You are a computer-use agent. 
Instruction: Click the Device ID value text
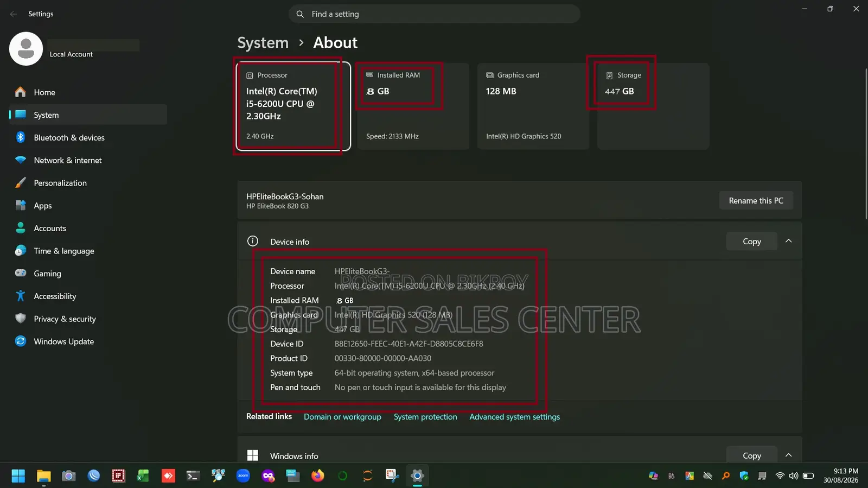click(409, 344)
